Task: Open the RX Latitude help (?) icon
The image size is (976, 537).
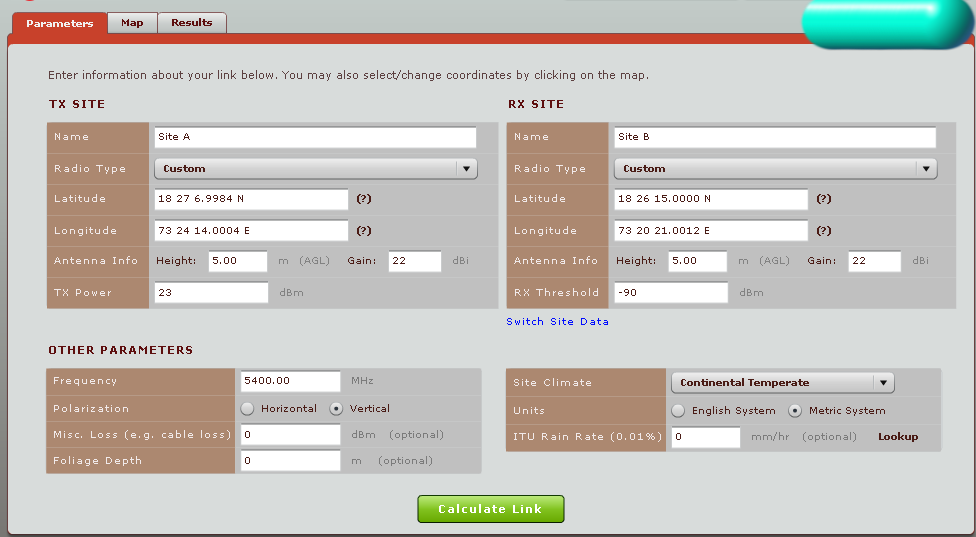Action: [824, 198]
